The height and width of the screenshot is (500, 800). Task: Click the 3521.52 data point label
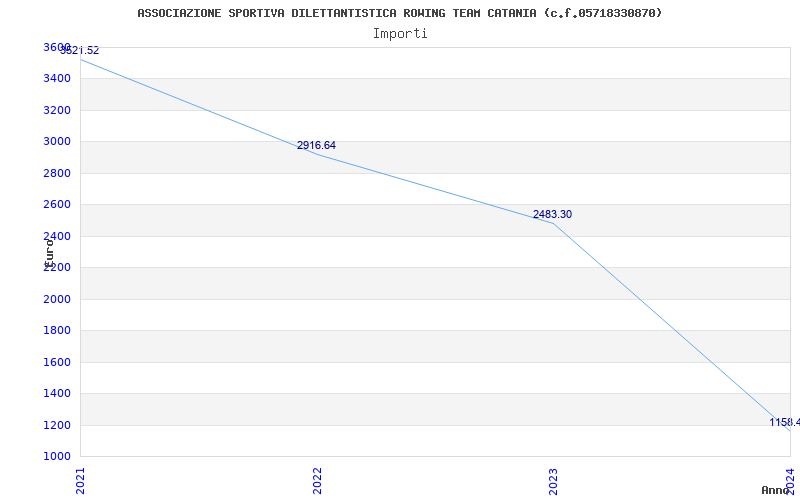(x=80, y=51)
